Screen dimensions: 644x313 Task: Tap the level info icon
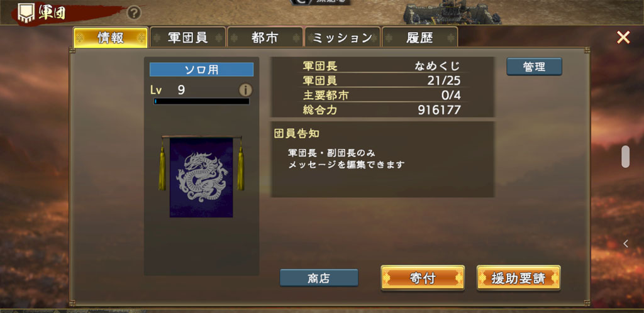click(246, 91)
